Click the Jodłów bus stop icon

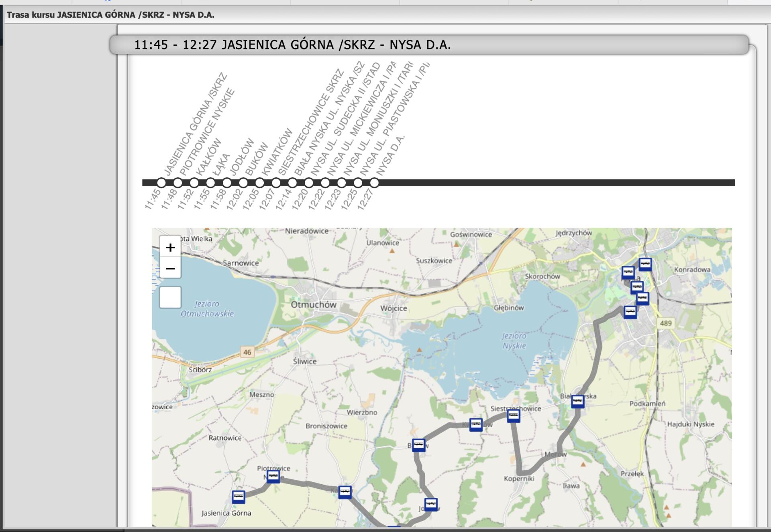coord(431,504)
